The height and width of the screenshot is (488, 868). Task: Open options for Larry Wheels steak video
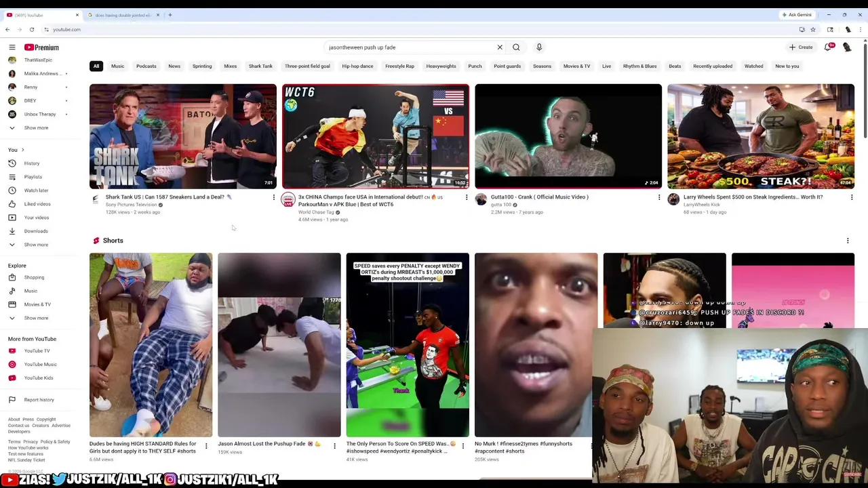coord(852,197)
